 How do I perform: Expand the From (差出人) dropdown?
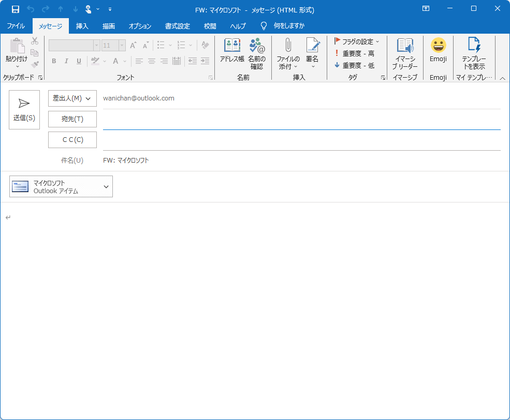(x=72, y=98)
